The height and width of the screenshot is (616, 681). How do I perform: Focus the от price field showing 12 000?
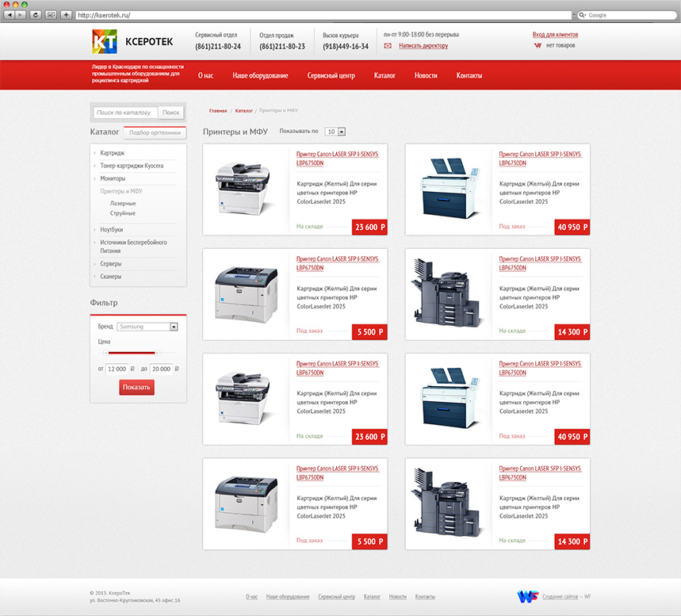coord(117,369)
